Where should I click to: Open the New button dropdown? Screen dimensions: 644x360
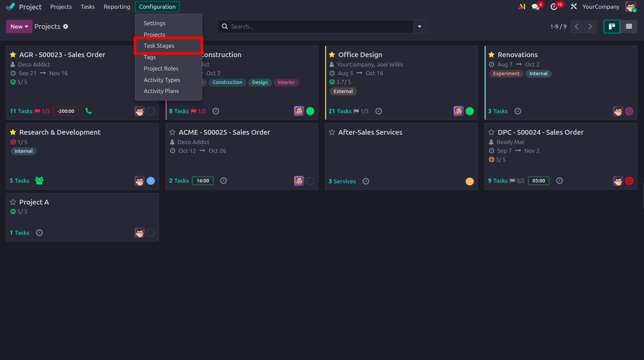[19, 27]
